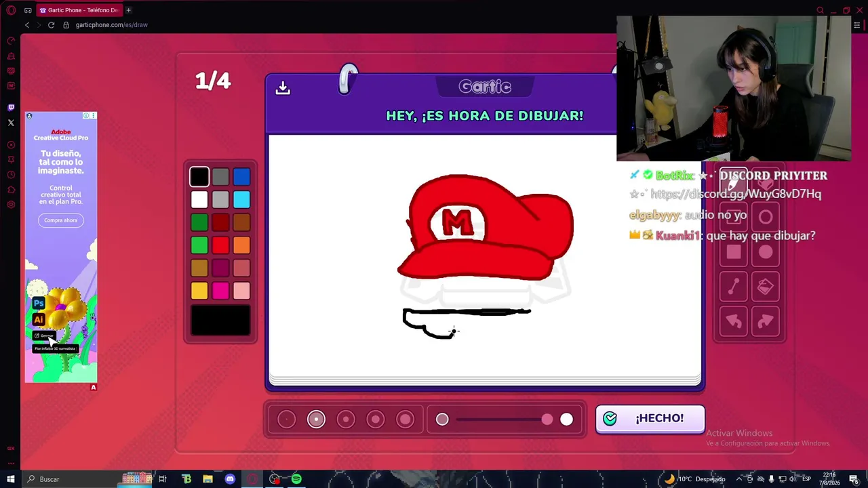Switch the ESP keyboard language indicator
This screenshot has height=488, width=868.
806,479
